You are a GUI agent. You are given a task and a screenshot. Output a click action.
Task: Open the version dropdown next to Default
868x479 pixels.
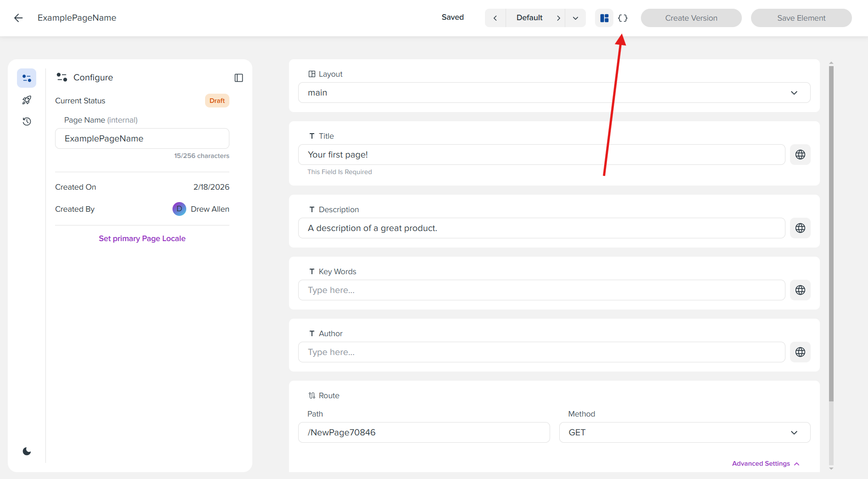[x=575, y=18]
